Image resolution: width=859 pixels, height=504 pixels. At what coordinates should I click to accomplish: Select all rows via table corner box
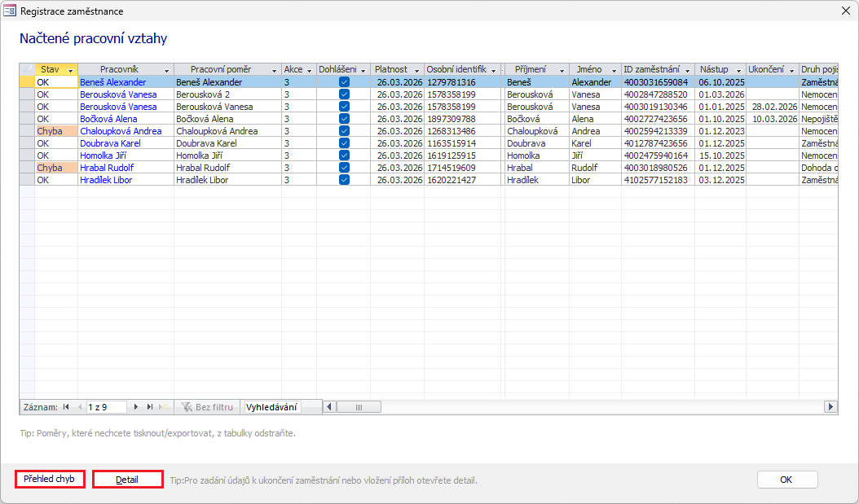[x=27, y=69]
